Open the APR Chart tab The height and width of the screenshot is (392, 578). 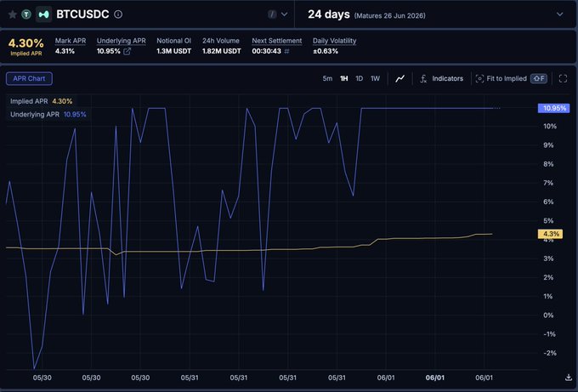pyautogui.click(x=29, y=78)
